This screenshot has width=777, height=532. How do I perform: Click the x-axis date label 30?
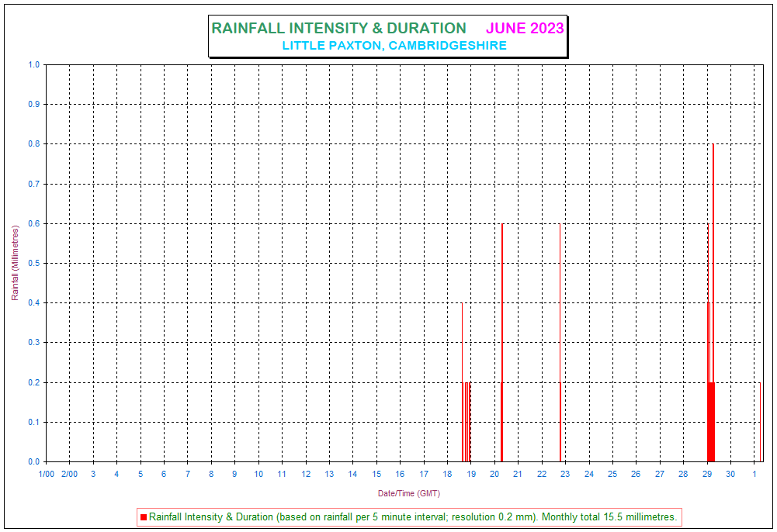tap(730, 474)
